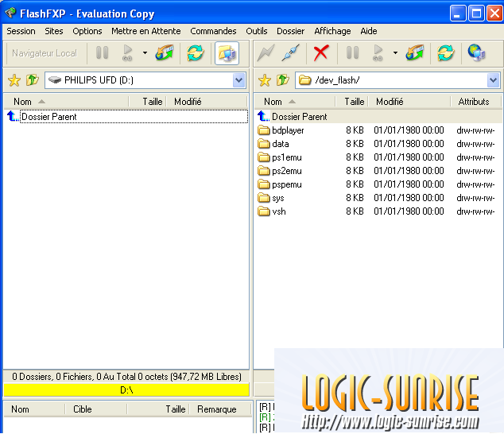Click the yellow D:\ path bar

(x=126, y=390)
